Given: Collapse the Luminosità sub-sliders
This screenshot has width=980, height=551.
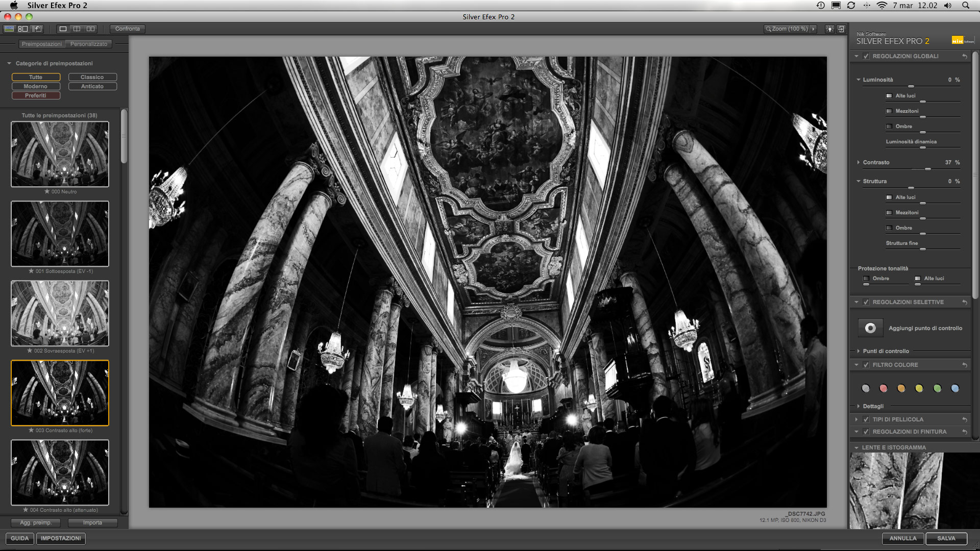Looking at the screenshot, I should click(859, 80).
